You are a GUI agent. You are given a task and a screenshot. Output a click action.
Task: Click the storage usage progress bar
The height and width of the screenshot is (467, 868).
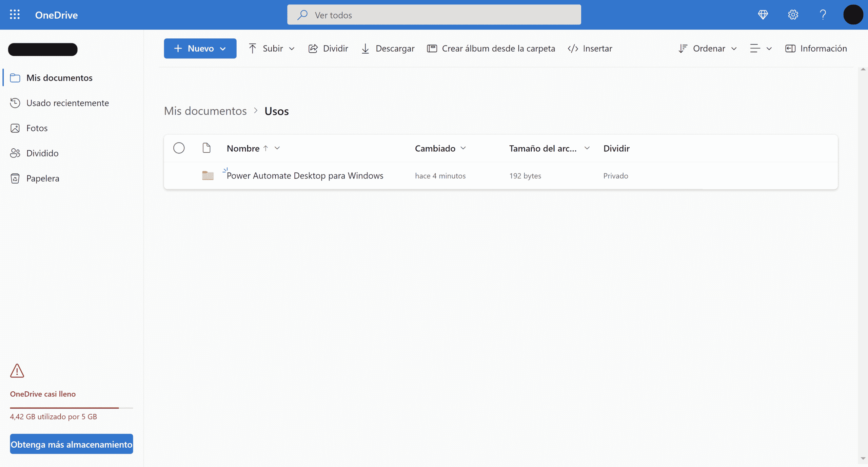(x=72, y=408)
